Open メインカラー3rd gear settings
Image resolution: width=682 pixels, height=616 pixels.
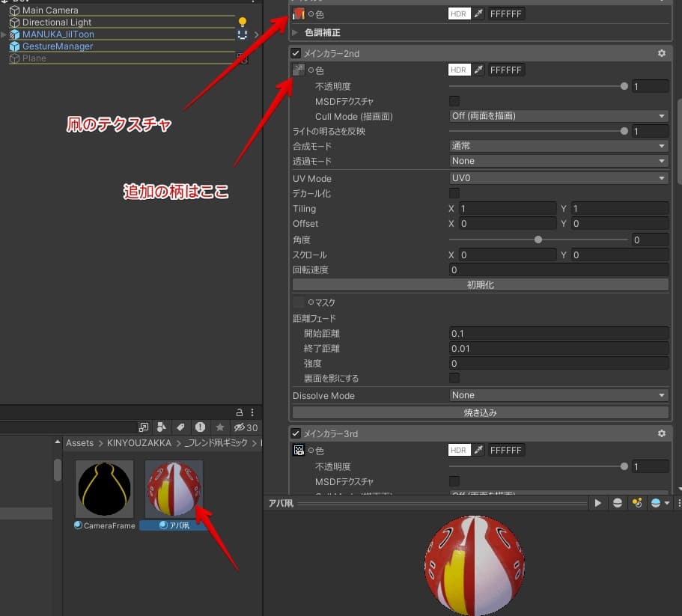tap(662, 433)
